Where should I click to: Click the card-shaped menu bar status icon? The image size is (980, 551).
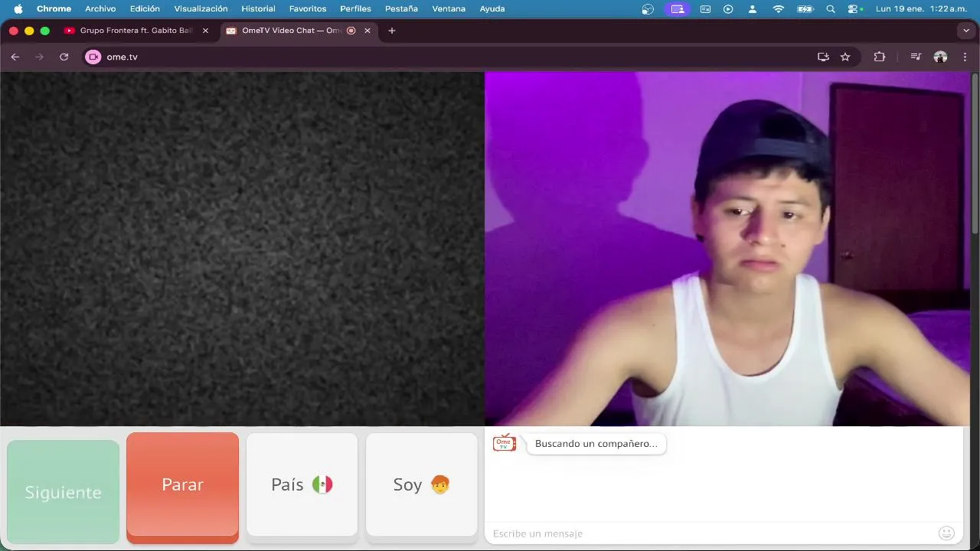tap(705, 8)
